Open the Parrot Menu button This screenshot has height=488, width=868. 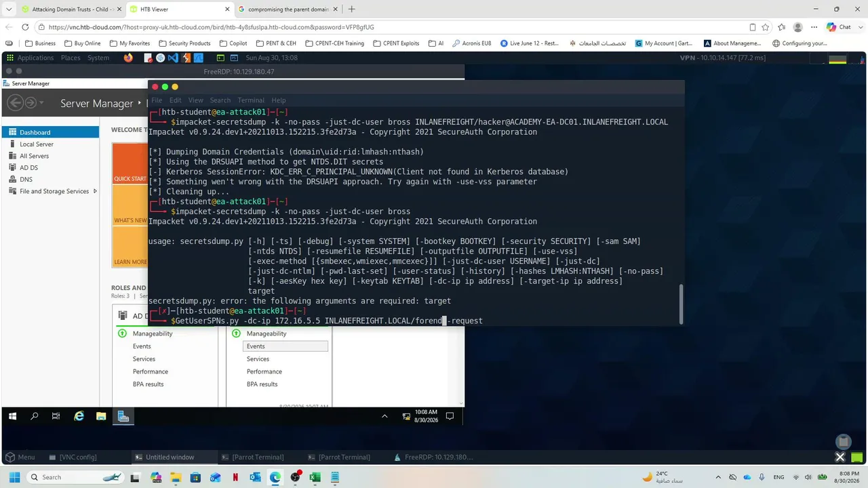pos(20,457)
